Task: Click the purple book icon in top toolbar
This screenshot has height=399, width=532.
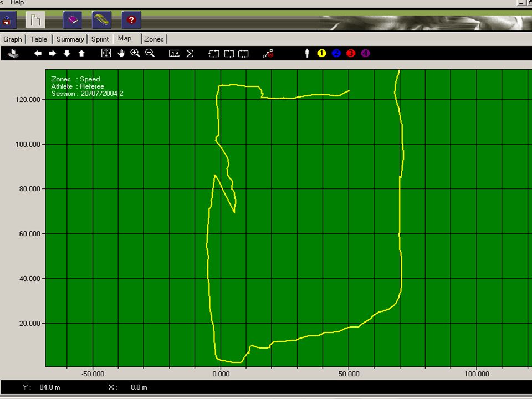Action: coord(73,20)
